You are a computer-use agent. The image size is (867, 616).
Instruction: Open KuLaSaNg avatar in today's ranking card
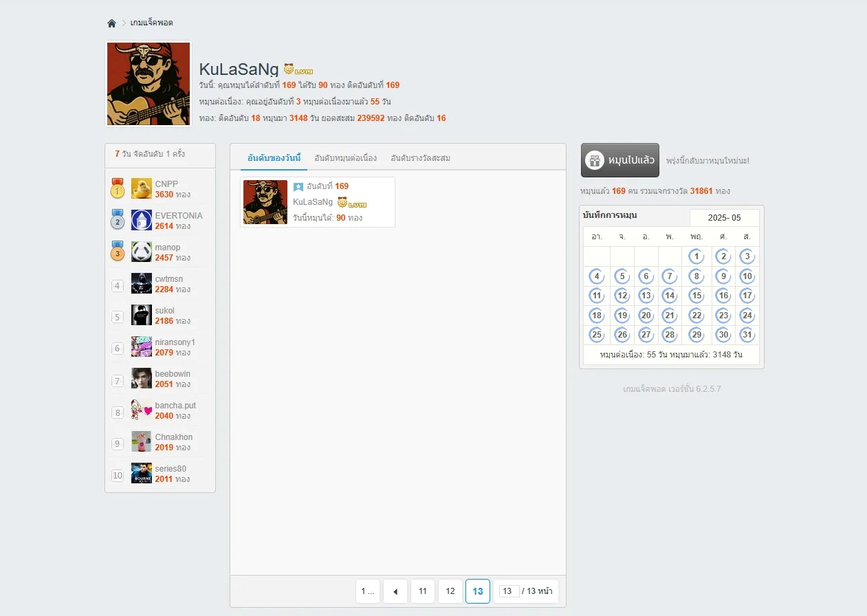pyautogui.click(x=265, y=202)
